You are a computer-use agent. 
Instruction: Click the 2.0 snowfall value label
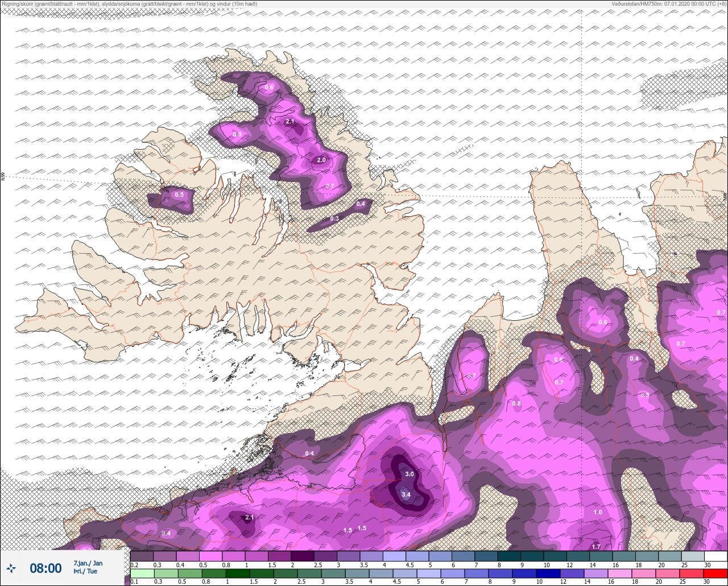point(321,160)
